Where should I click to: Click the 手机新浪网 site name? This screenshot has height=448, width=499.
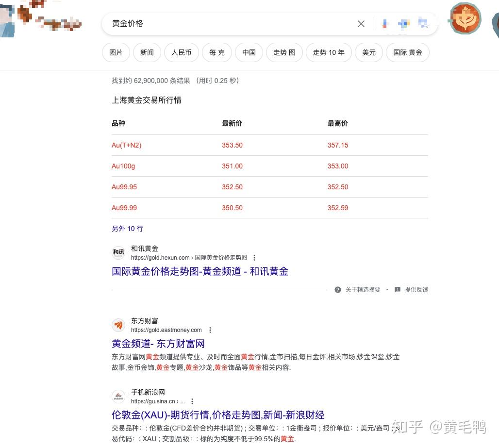[x=148, y=392]
